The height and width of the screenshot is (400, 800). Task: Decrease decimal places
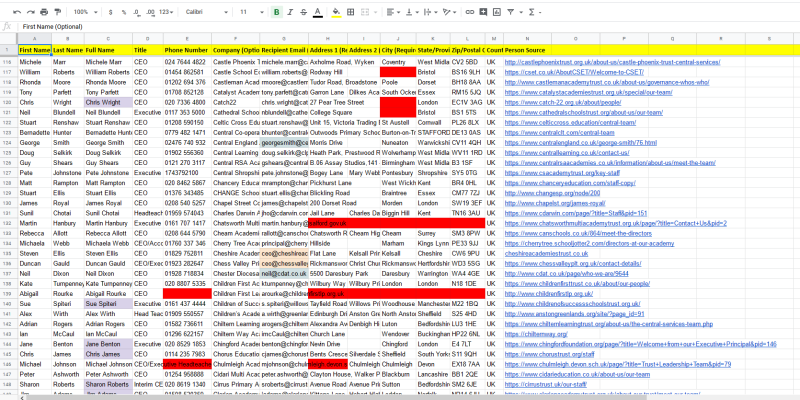136,12
